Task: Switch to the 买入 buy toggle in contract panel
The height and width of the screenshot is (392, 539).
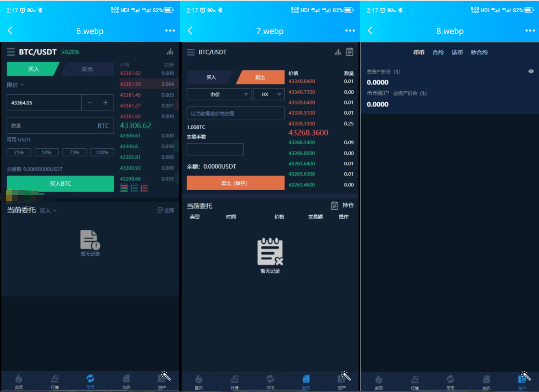Action: pos(210,77)
